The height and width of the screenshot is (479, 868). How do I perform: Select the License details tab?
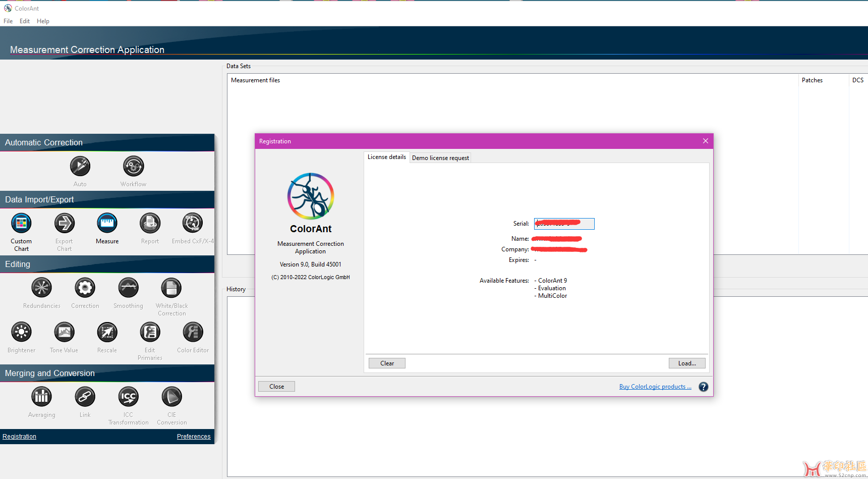386,157
